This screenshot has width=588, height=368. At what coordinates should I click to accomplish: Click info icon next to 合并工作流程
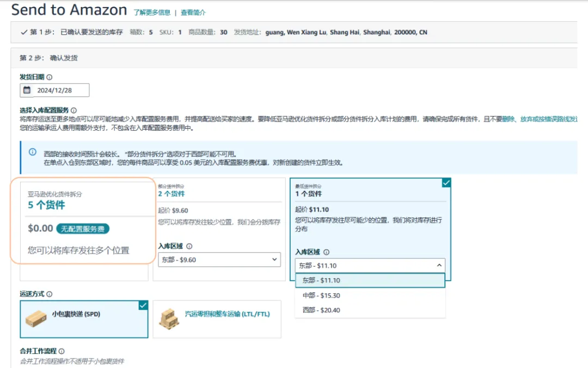coord(62,352)
